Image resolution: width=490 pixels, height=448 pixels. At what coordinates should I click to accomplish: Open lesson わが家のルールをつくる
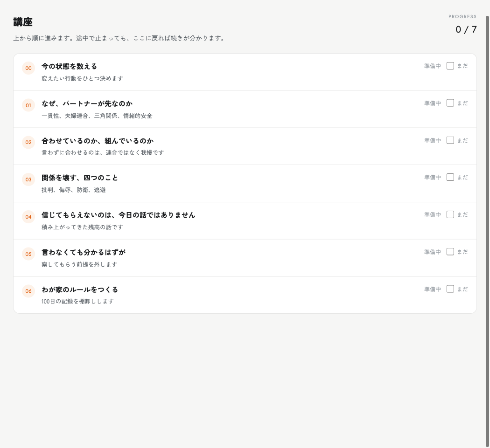click(x=80, y=289)
